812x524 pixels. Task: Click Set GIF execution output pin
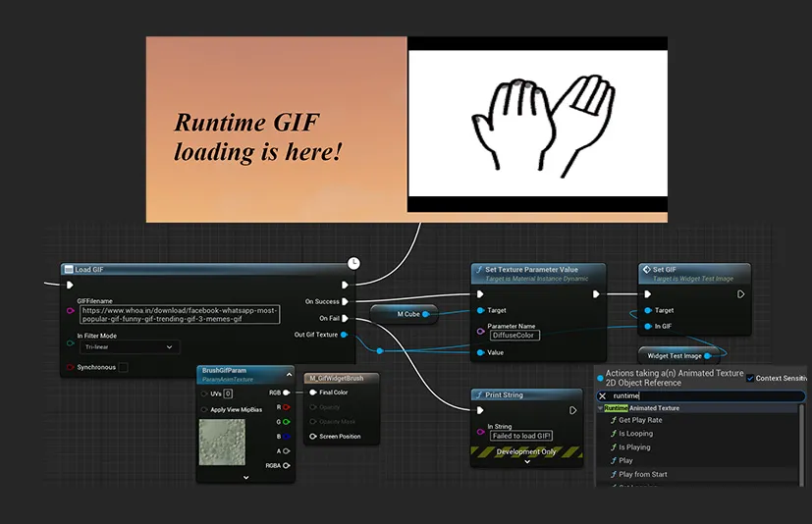tap(741, 294)
